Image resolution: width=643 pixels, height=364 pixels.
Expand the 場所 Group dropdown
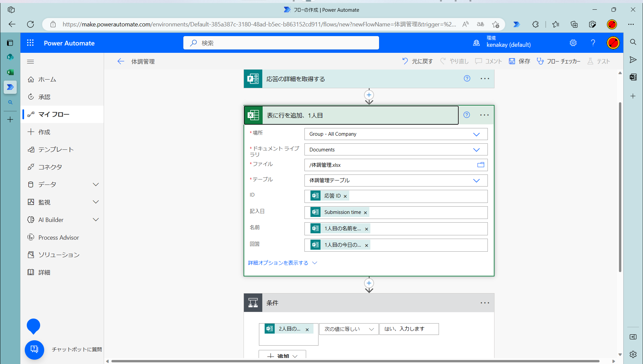476,134
